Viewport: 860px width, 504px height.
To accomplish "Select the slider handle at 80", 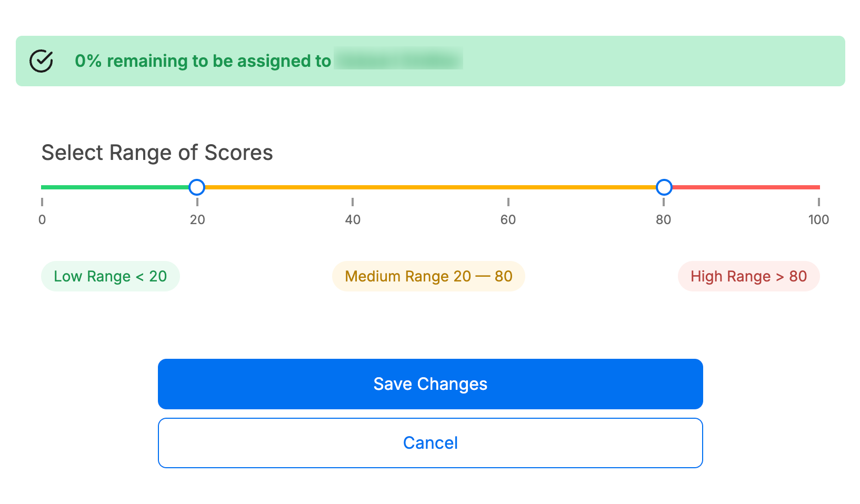I will click(x=664, y=187).
